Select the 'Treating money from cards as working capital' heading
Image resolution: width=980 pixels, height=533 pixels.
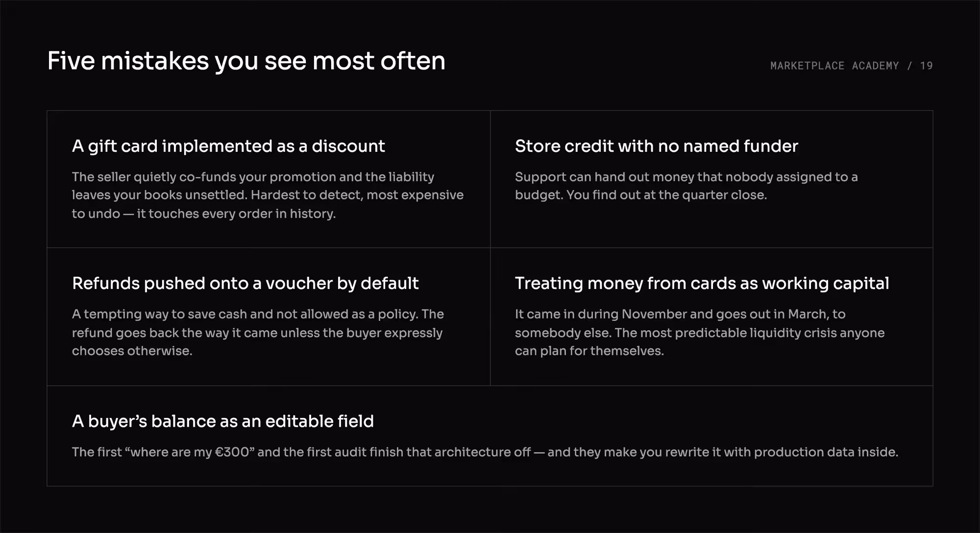702,283
